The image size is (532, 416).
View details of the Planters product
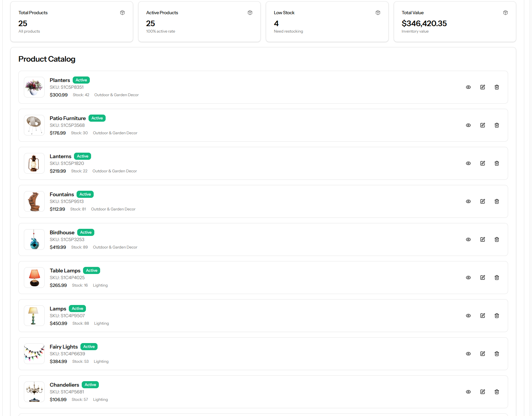[468, 87]
